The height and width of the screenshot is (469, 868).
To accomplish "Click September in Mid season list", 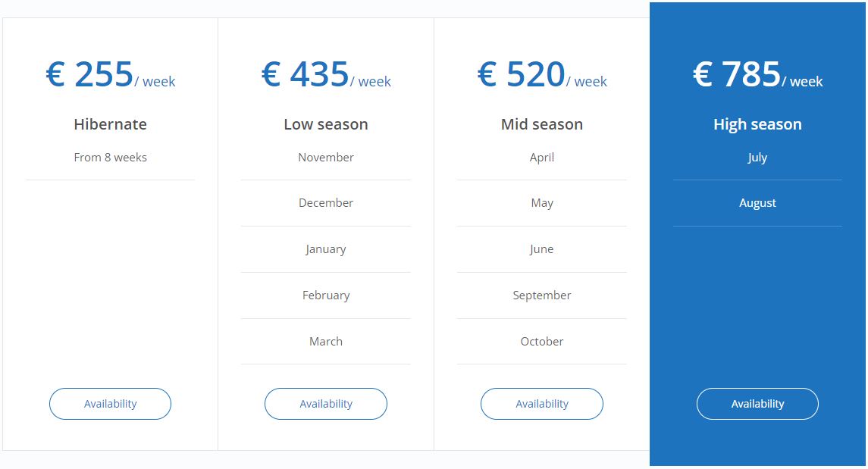I will click(x=542, y=295).
